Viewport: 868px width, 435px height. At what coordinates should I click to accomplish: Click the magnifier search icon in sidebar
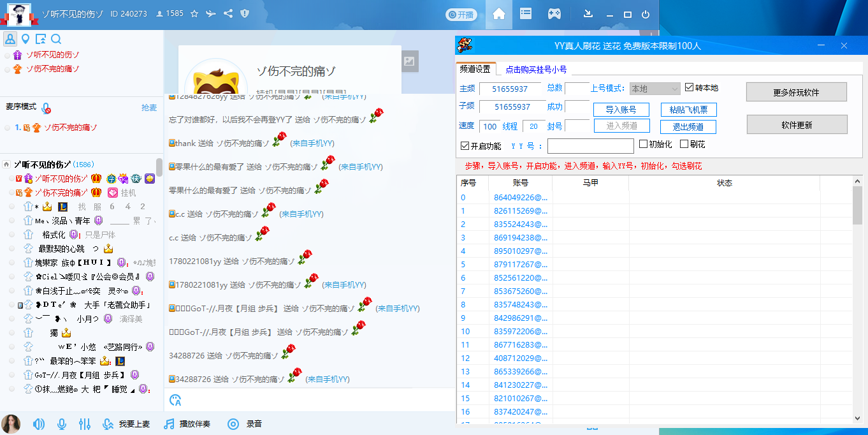pos(56,39)
